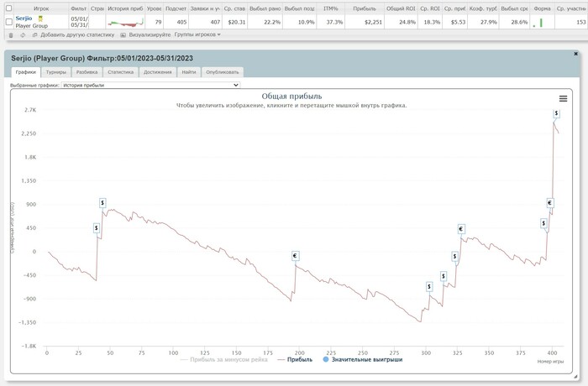Screen dimensions: 588x386
Task: Open the profit history sparkline thumbnail
Action: click(x=125, y=23)
